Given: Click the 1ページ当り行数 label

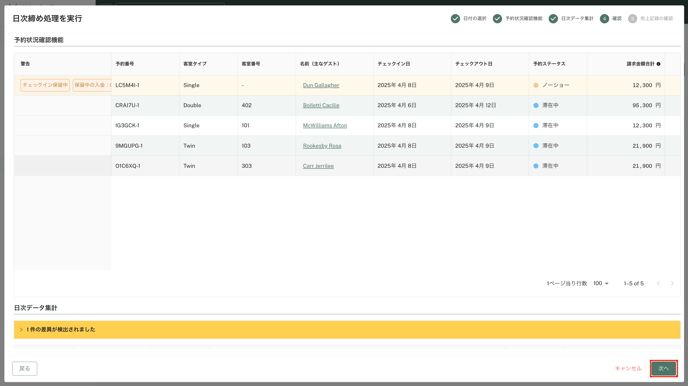Looking at the screenshot, I should click(x=566, y=283).
